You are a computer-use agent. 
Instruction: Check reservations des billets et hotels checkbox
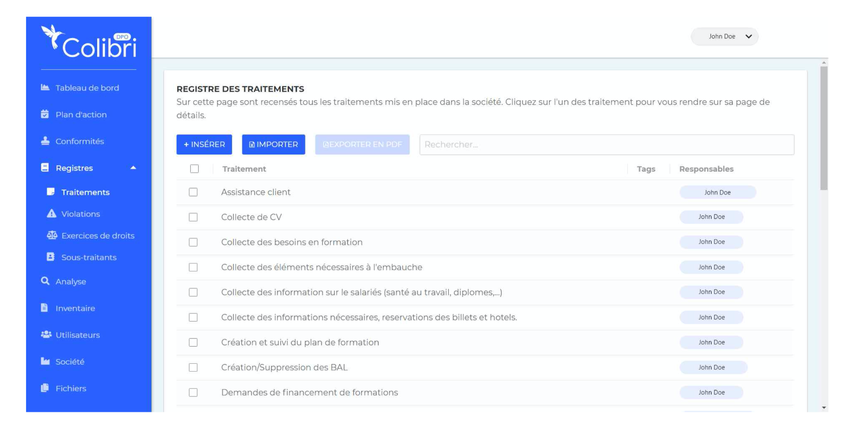pos(193,317)
